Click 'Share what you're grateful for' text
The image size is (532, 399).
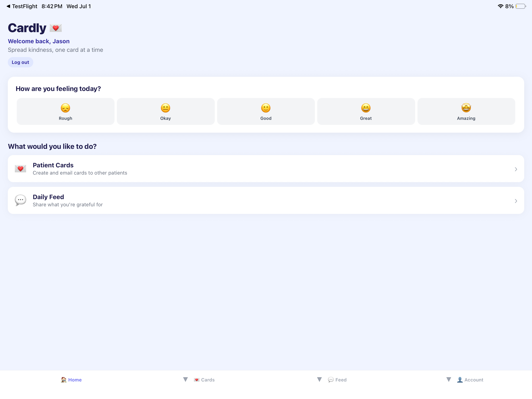click(68, 205)
